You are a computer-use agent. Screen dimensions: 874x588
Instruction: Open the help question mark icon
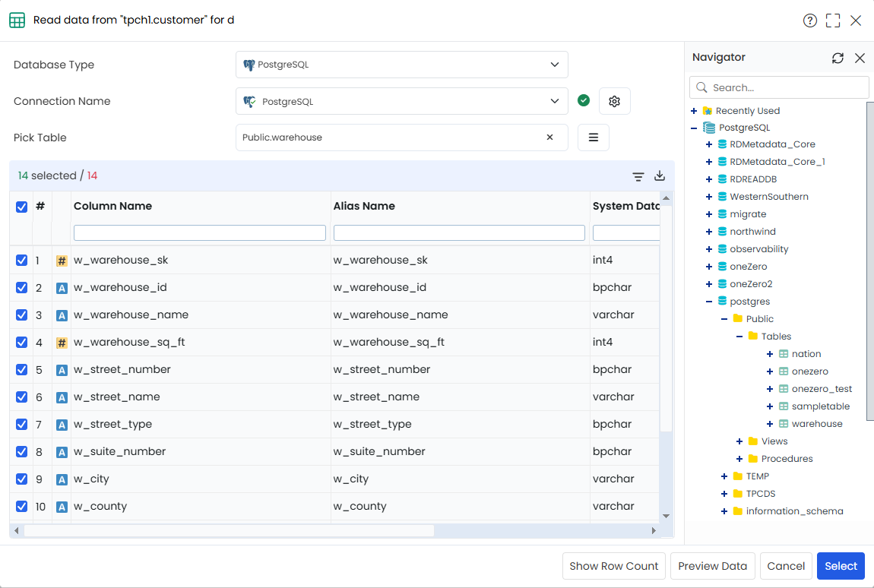pyautogui.click(x=810, y=21)
